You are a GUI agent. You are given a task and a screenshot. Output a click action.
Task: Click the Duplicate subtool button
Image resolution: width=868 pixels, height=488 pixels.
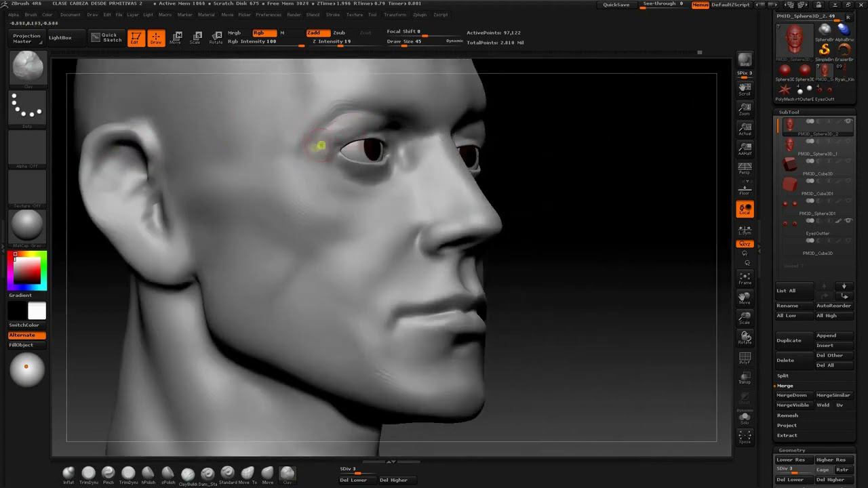(x=789, y=340)
